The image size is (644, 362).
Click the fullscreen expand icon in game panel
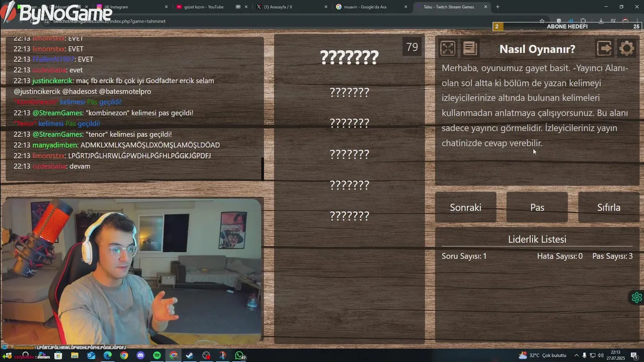(x=447, y=48)
